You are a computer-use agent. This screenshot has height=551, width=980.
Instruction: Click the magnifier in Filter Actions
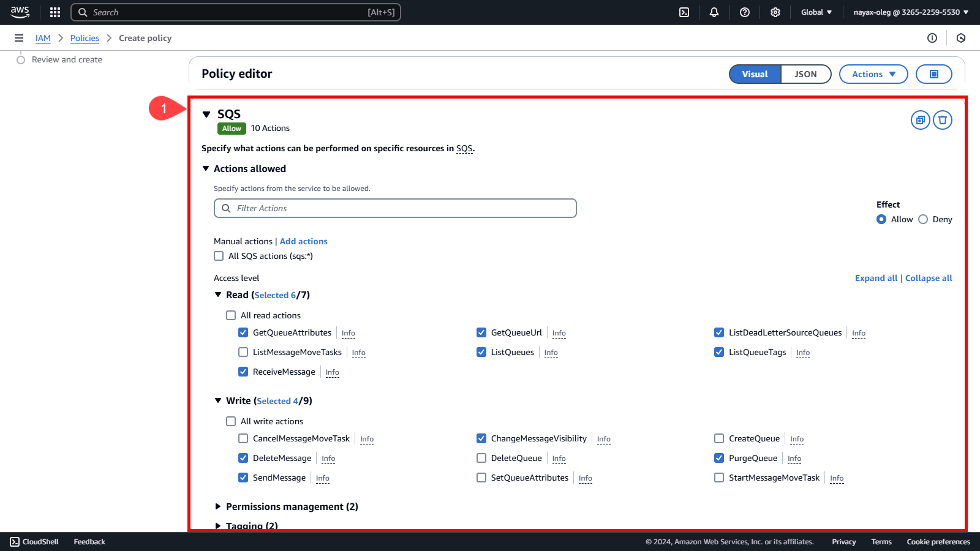226,208
